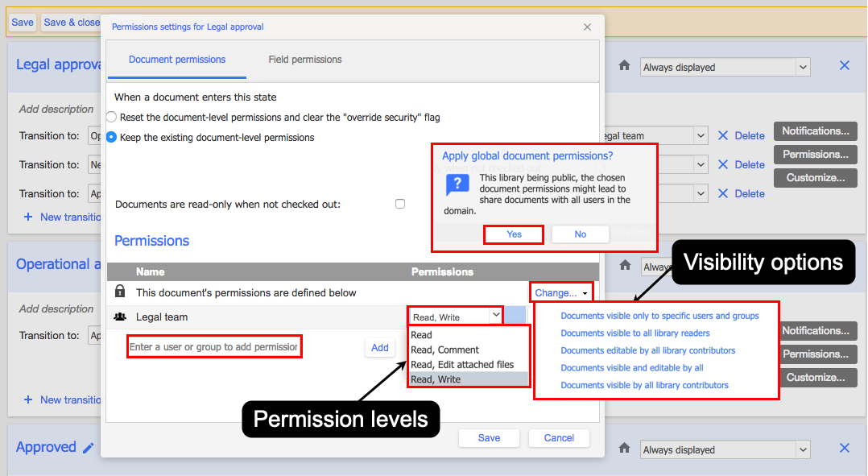Remove Legal approval state with X icon
Image resolution: width=868 pixels, height=476 pixels.
(844, 65)
